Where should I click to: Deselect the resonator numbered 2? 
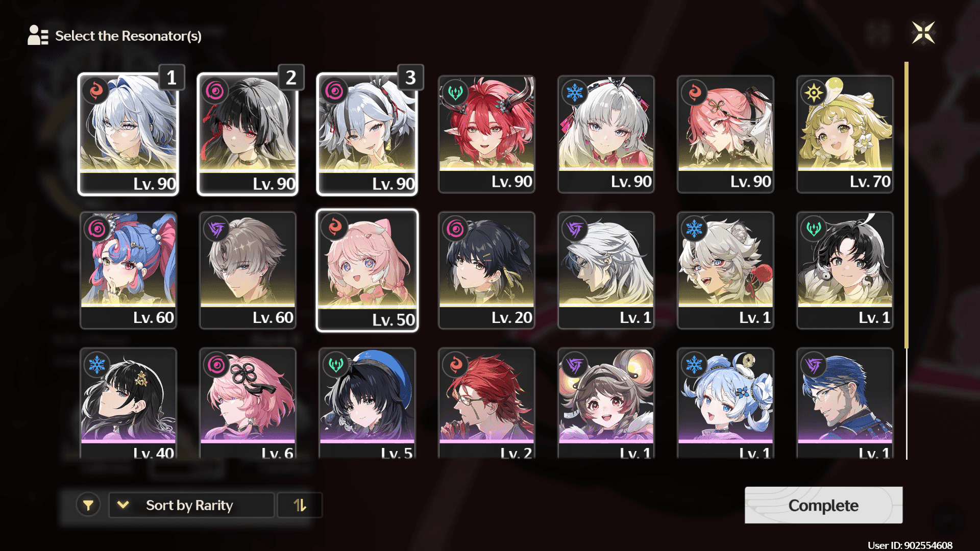pos(248,134)
